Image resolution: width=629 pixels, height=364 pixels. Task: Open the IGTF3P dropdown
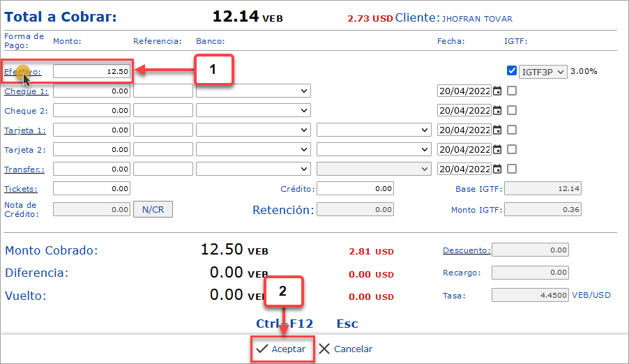543,72
